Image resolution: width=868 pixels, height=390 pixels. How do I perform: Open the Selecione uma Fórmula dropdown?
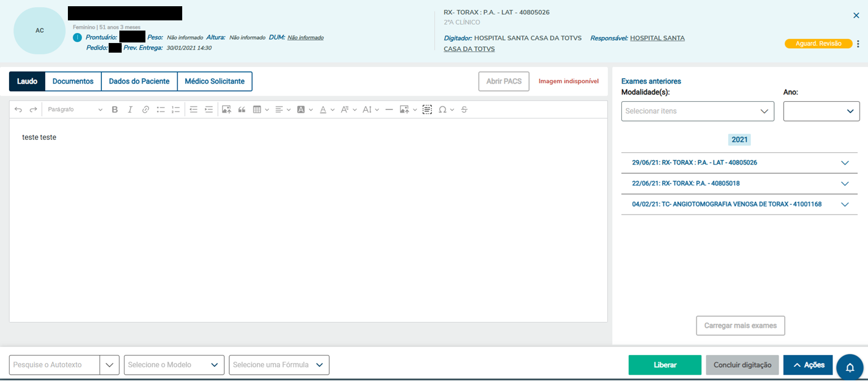pyautogui.click(x=279, y=365)
